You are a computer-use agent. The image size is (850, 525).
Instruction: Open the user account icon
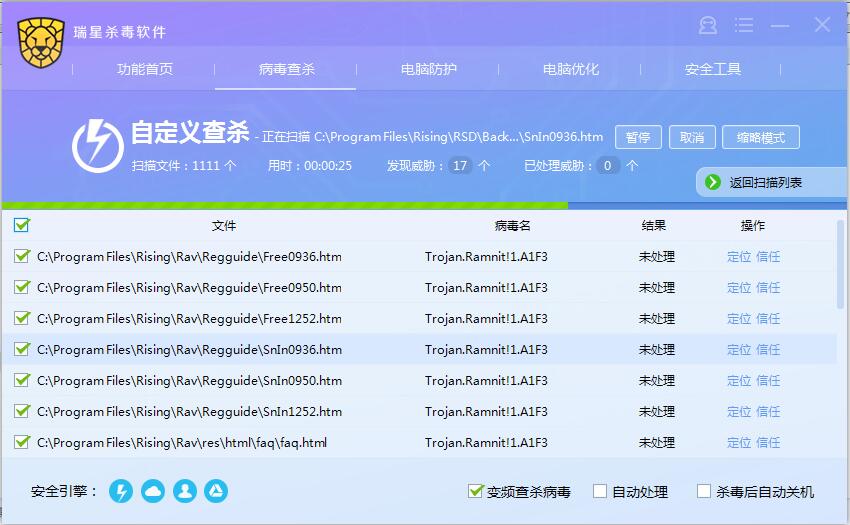coord(708,25)
